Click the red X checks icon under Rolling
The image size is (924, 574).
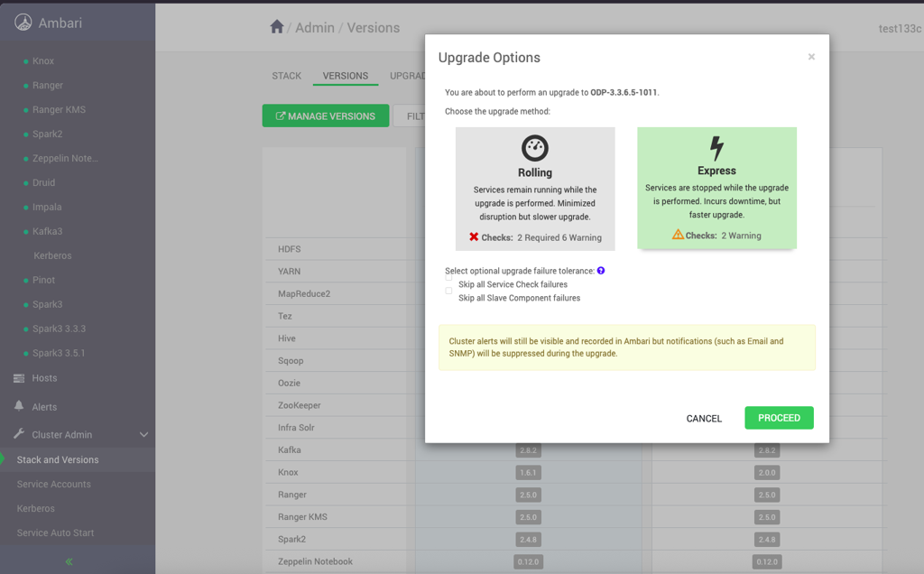[474, 236]
